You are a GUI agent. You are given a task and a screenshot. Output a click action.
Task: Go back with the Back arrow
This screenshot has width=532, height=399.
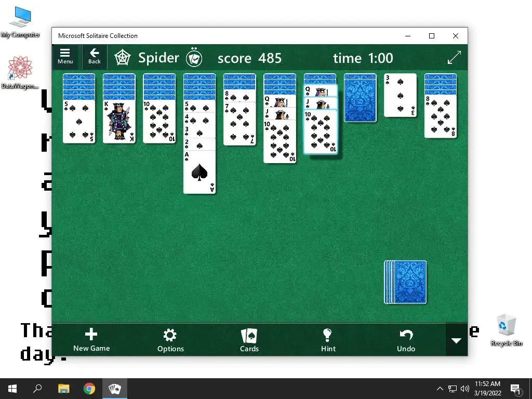point(95,57)
